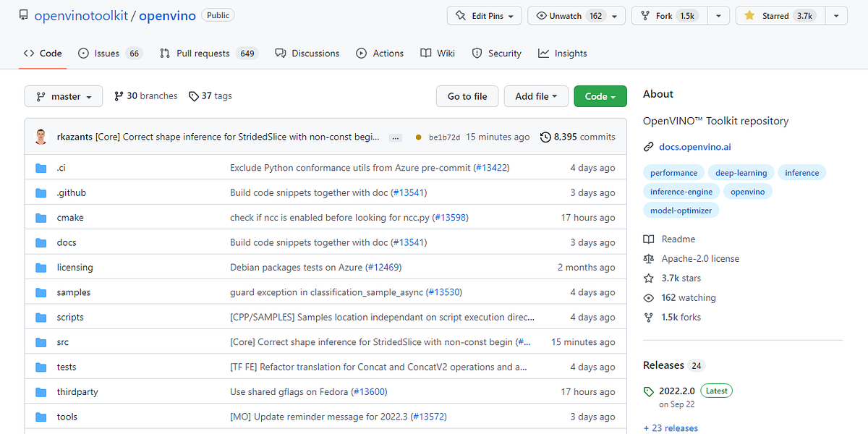Open the docs.openvino.ai link
Image resolution: width=868 pixels, height=434 pixels.
coord(695,147)
